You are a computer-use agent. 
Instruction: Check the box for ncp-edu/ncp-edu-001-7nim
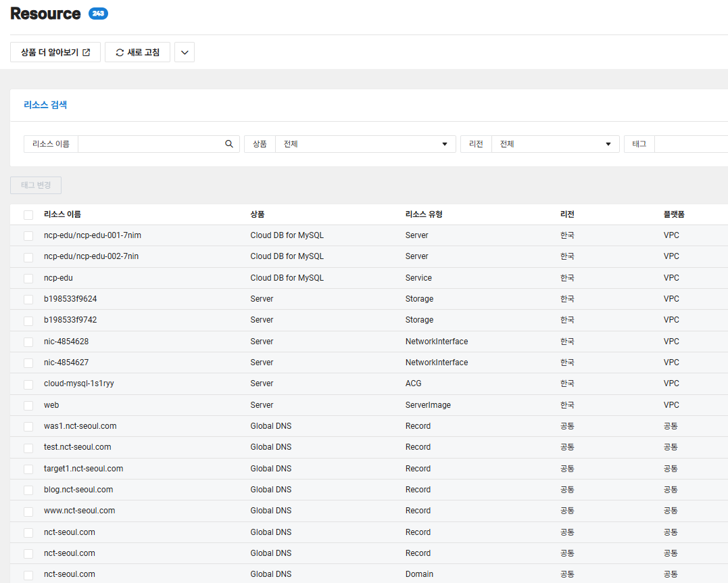tap(28, 235)
